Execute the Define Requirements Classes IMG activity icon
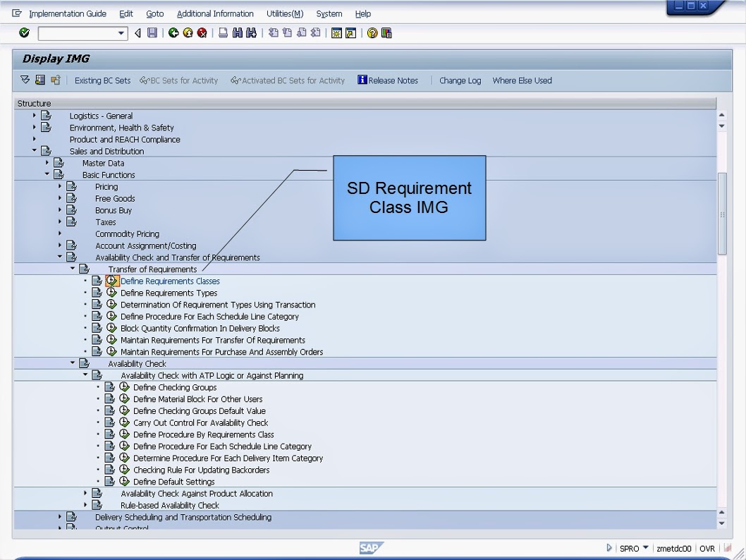The image size is (746, 560). click(x=111, y=281)
